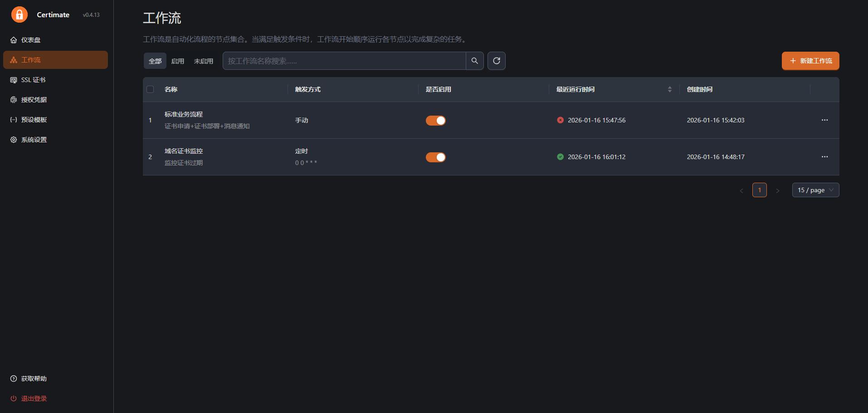This screenshot has width=868, height=413.
Task: Click created time 2026-01-16 14:48:17
Action: 716,157
